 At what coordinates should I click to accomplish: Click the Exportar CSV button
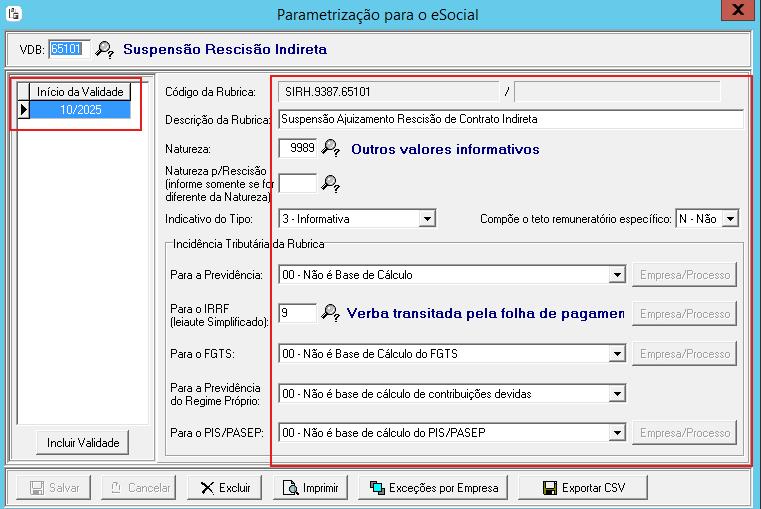point(583,488)
